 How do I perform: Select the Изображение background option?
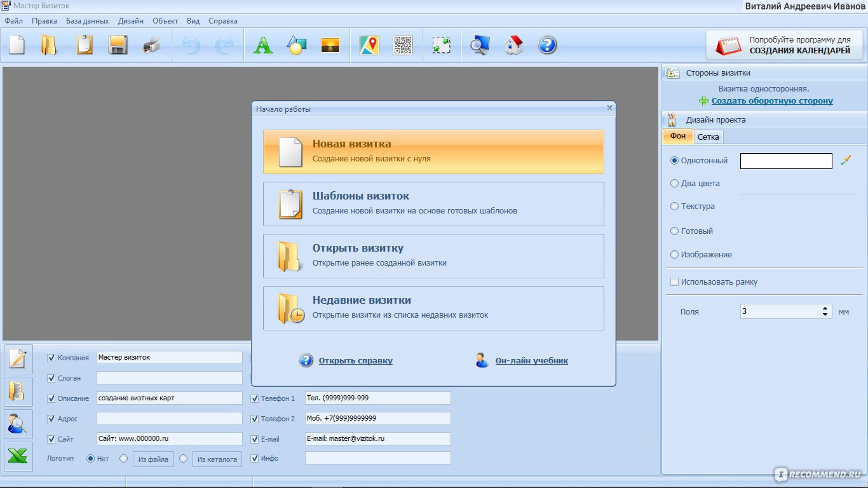point(675,255)
